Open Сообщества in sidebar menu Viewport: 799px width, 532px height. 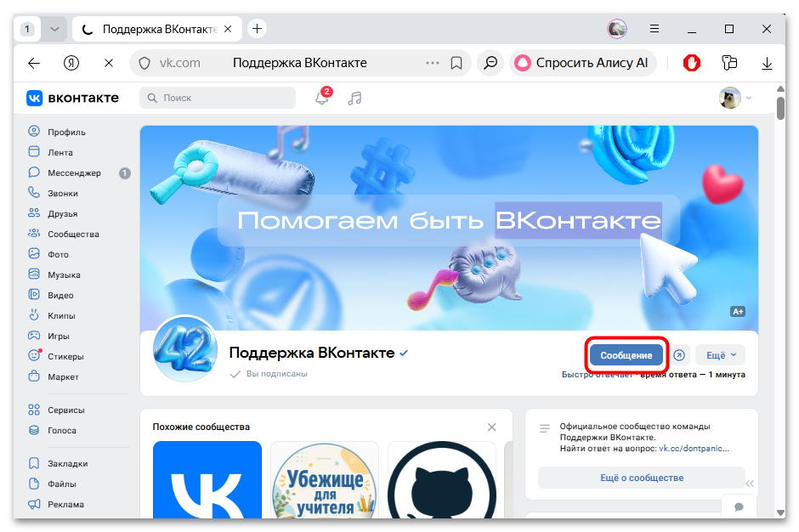(x=73, y=234)
